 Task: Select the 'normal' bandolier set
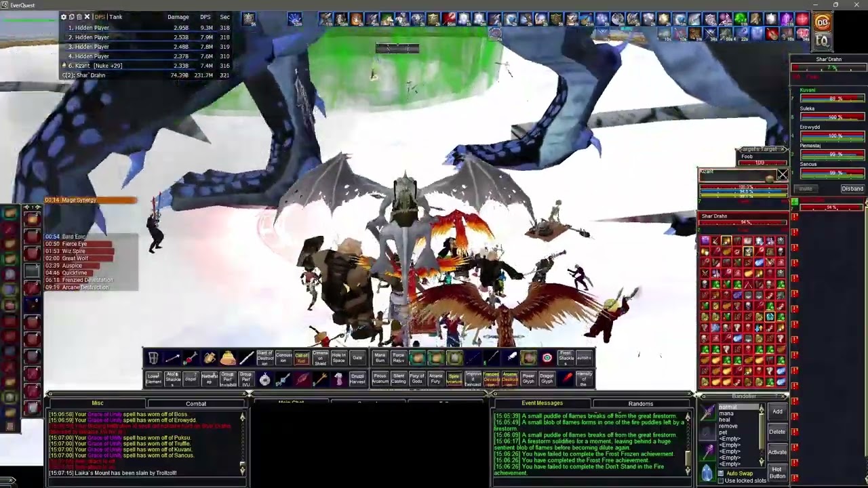[x=738, y=407]
